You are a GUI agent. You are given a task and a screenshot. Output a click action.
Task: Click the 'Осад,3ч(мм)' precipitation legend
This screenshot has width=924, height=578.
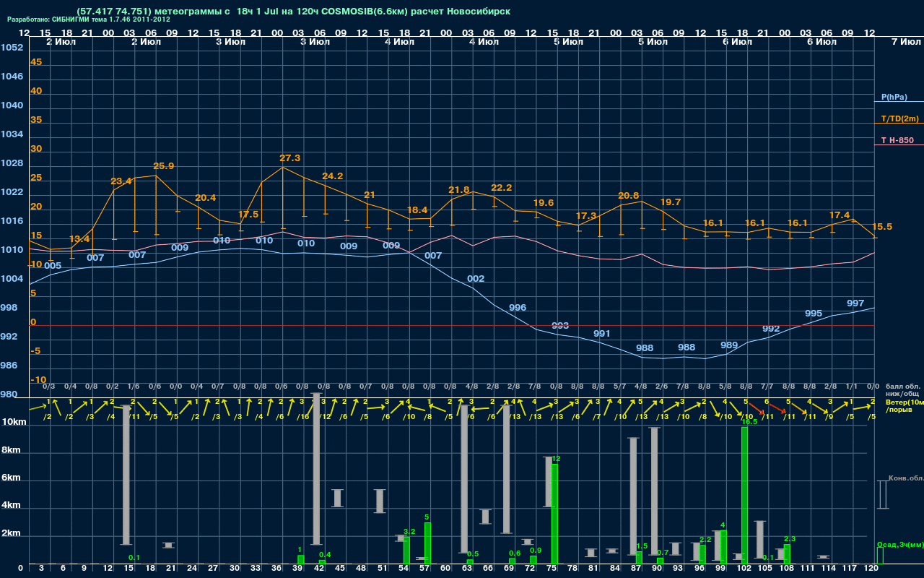pos(900,544)
